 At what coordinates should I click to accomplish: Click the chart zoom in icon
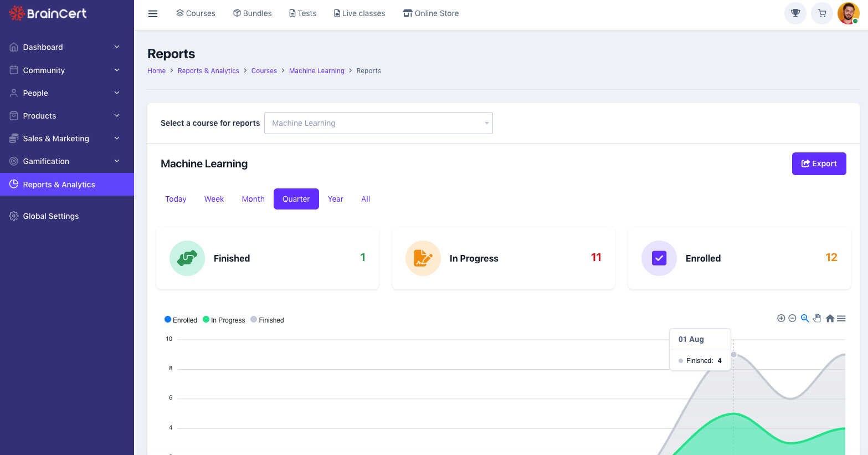(x=781, y=318)
